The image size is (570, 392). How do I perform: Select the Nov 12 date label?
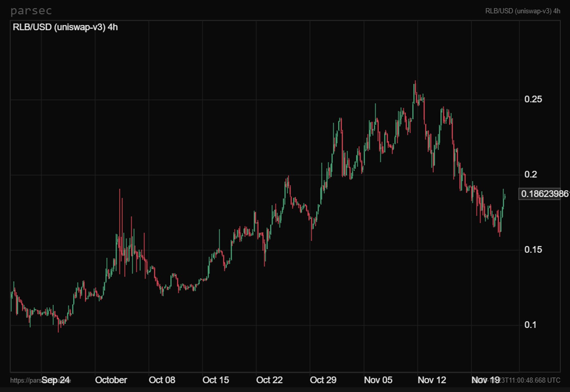pyautogui.click(x=432, y=380)
